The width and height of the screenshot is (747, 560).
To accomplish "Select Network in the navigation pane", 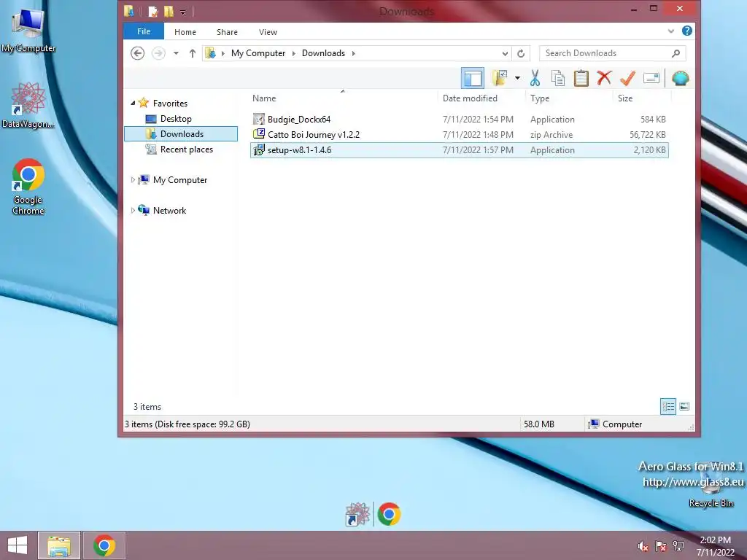I will coord(169,211).
